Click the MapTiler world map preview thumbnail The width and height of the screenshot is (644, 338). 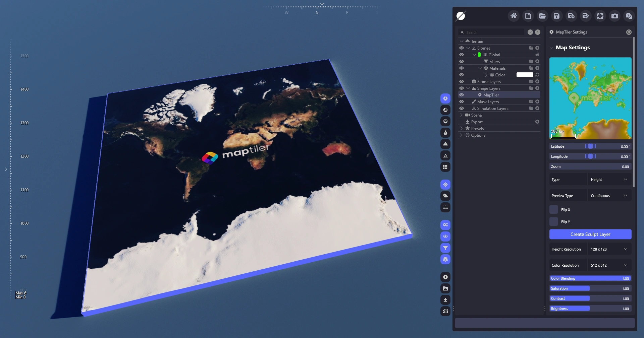(590, 98)
